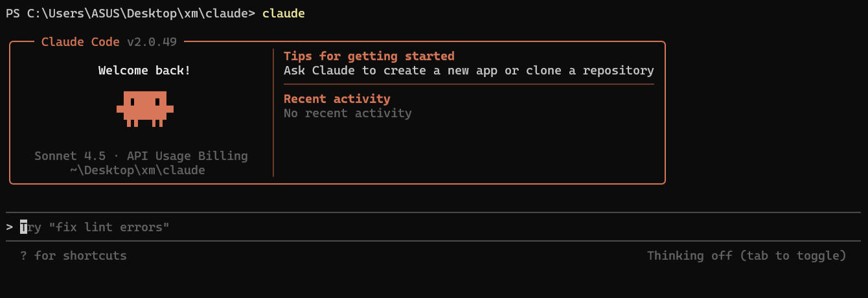Screen dimensions: 868x298
Task: Click the PowerShell path 'PS C:\Users\ASUS\Desktop\xm\claude>'
Action: pyautogui.click(x=130, y=14)
